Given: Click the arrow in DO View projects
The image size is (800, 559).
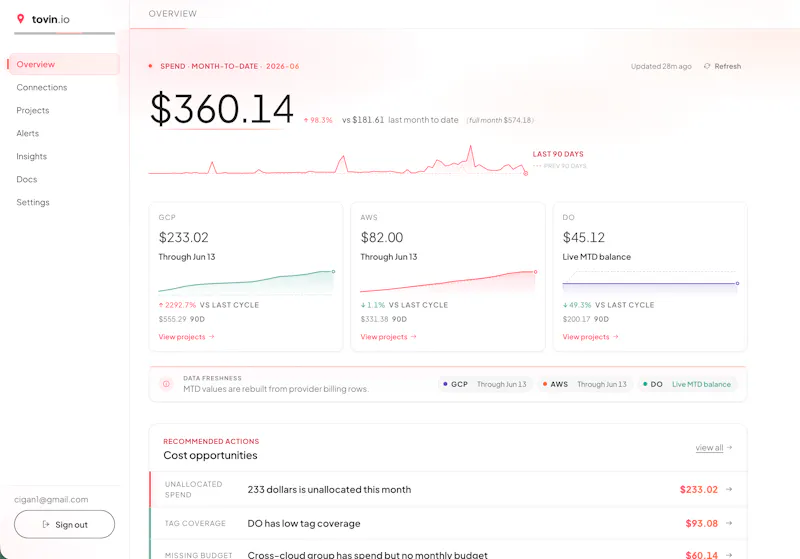Looking at the screenshot, I should [x=616, y=337].
